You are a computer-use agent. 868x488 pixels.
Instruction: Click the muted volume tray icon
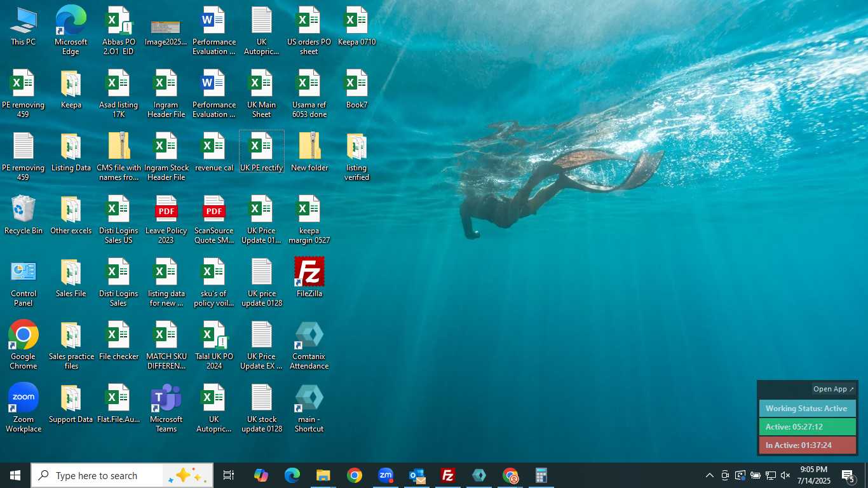coord(785,475)
